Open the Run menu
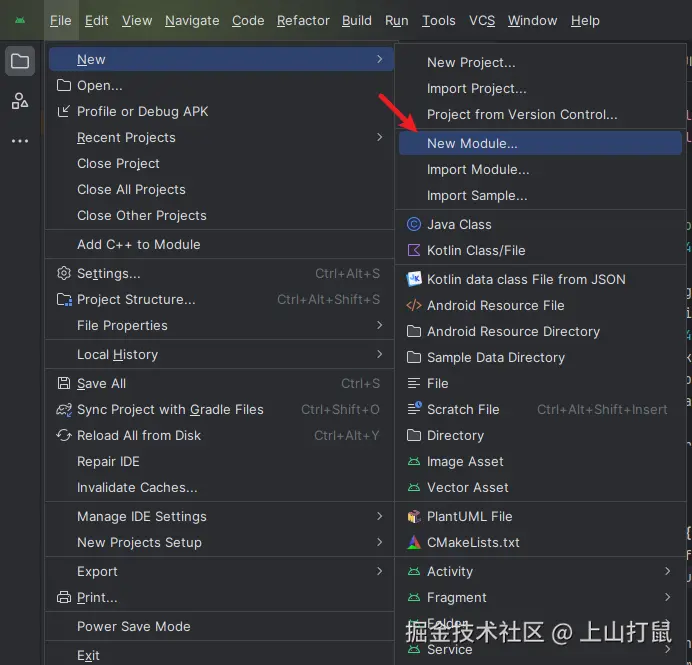Screen dimensions: 692x665 [396, 20]
